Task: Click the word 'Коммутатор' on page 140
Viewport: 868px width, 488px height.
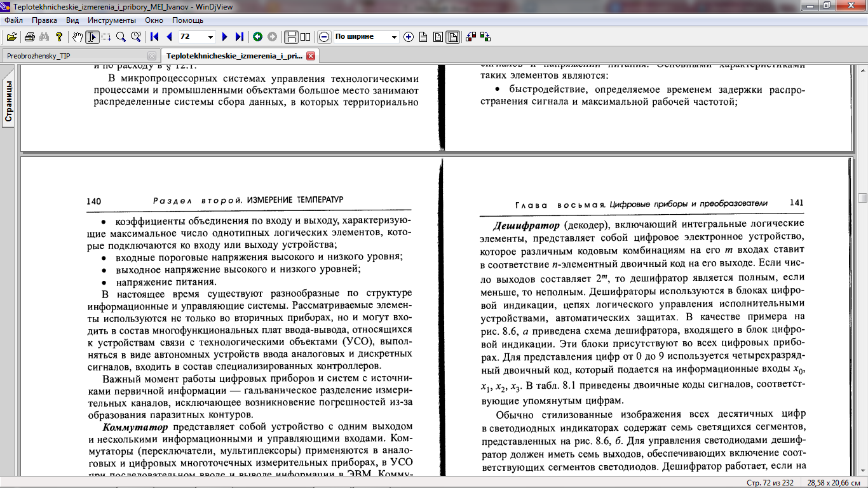Action: point(135,426)
